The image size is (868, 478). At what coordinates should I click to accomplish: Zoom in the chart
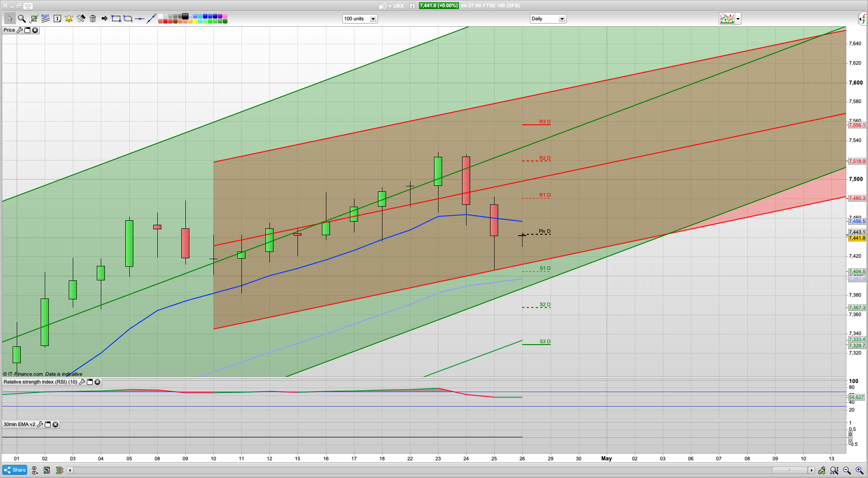coord(859,470)
